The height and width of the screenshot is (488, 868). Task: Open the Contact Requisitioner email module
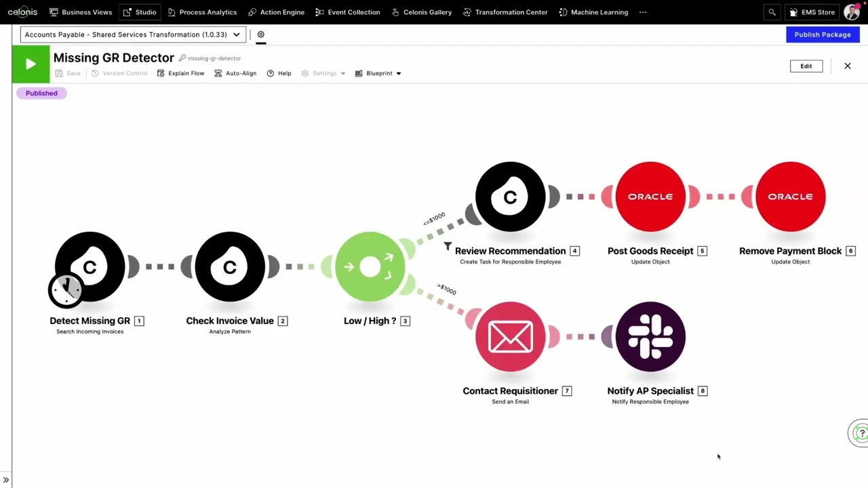(510, 337)
